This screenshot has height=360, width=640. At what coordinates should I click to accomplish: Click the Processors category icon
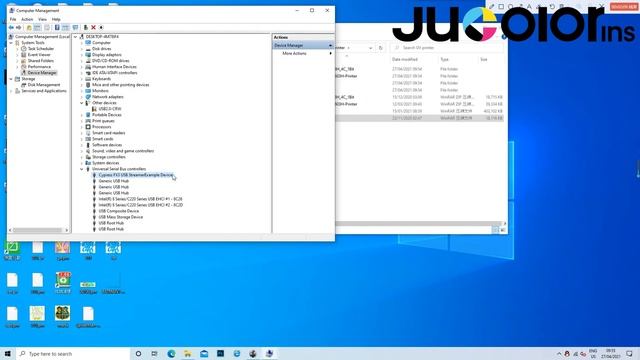click(x=88, y=127)
